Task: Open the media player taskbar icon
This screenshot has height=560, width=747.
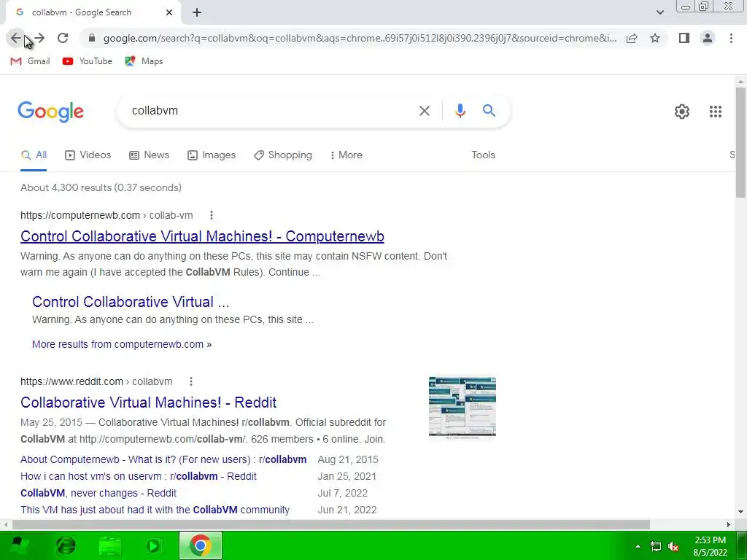Action: [153, 545]
